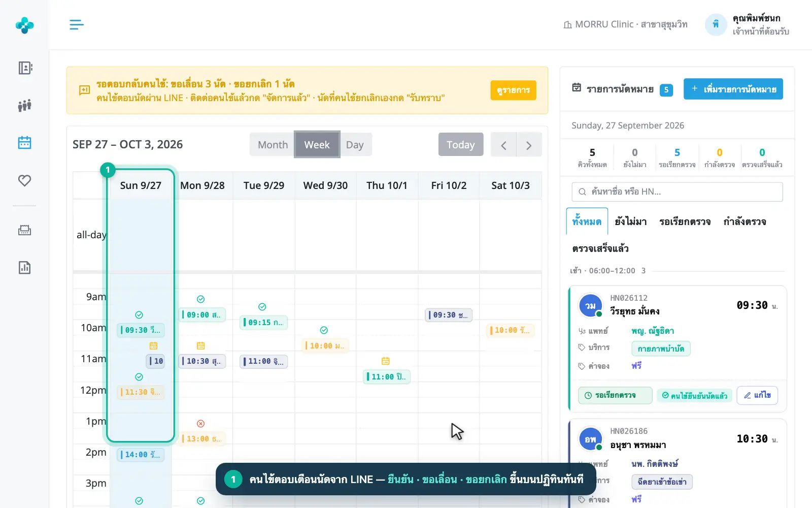Image resolution: width=812 pixels, height=508 pixels.
Task: Open the Fri 09:30 calendar event
Action: (449, 315)
